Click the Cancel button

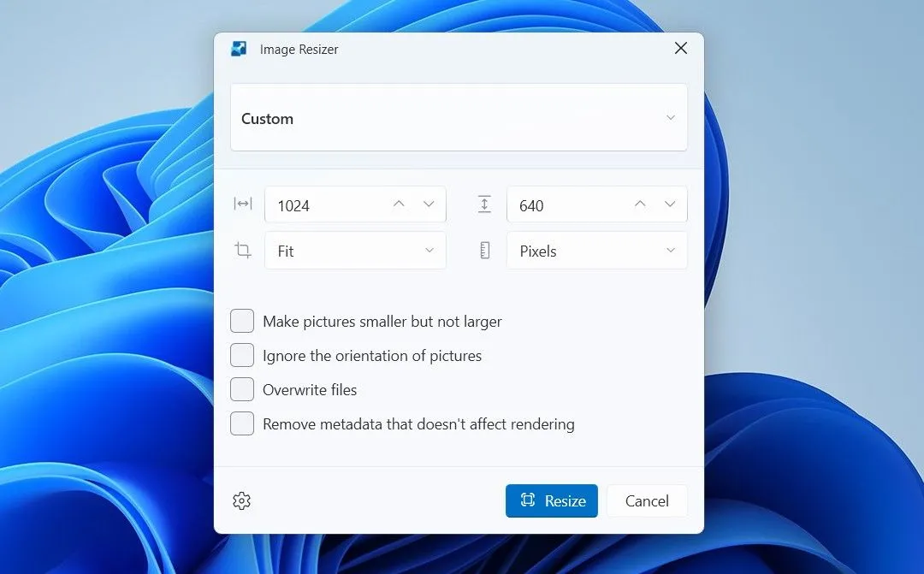[x=647, y=501]
